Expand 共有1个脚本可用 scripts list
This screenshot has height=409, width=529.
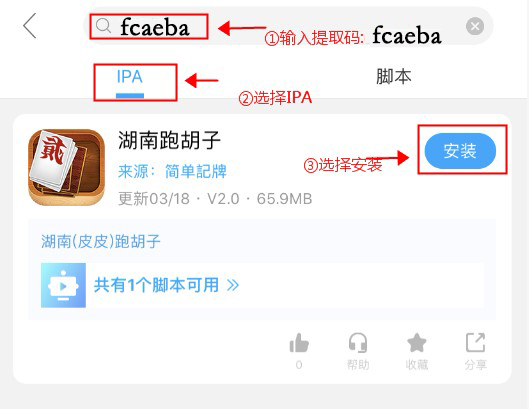click(x=166, y=285)
